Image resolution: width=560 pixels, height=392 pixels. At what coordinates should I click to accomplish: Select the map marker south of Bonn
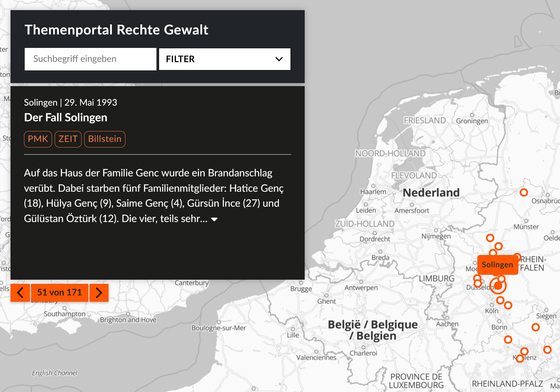point(508,340)
